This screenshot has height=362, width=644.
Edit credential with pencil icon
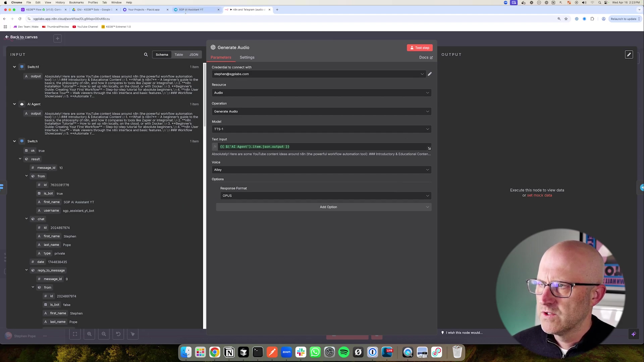click(430, 74)
